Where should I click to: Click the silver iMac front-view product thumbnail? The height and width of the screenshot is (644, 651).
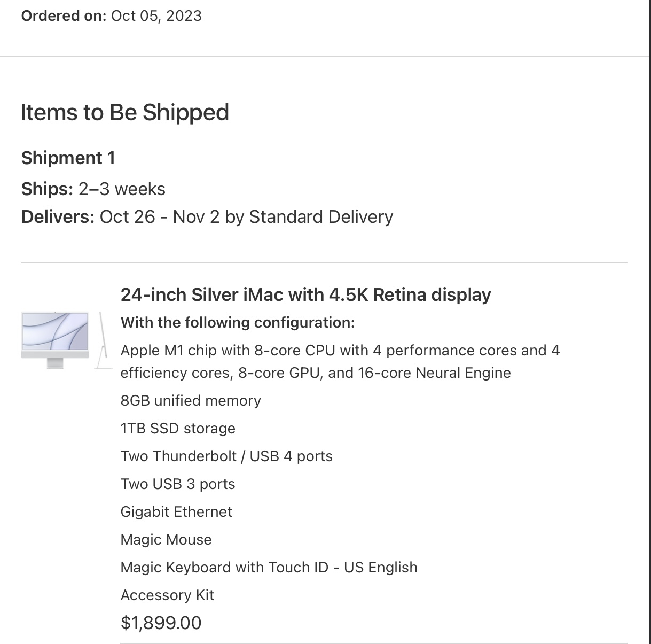click(x=55, y=339)
